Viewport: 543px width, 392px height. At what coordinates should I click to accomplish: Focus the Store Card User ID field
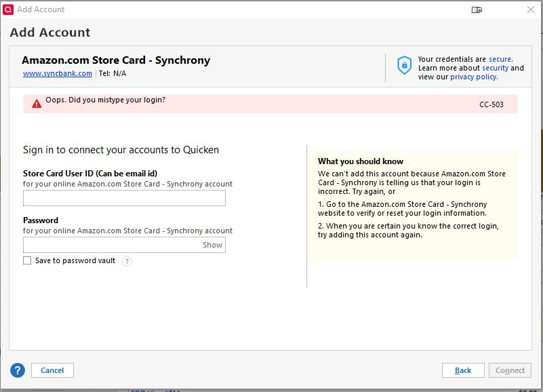coord(124,198)
